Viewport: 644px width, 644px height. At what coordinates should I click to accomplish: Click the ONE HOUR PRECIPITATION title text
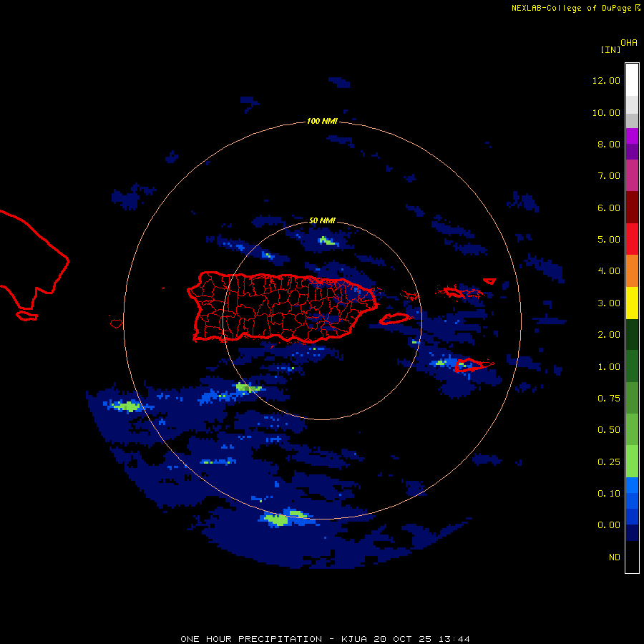click(x=251, y=639)
